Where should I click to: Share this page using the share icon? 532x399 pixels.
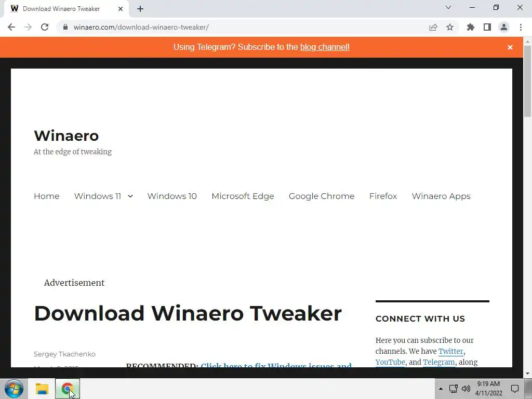click(433, 27)
